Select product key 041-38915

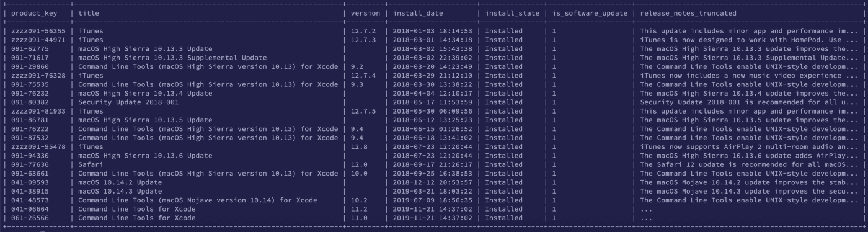[x=30, y=192]
